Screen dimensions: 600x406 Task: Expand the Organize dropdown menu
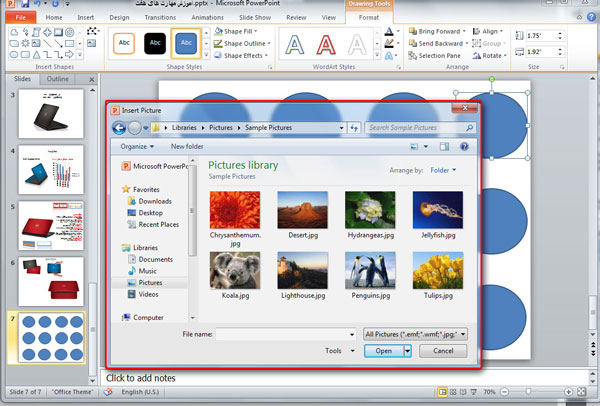[137, 147]
